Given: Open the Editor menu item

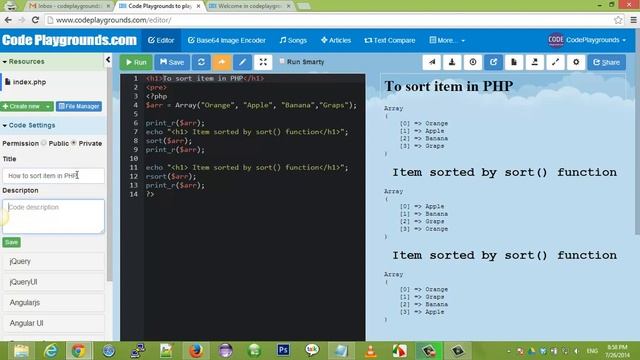Looking at the screenshot, I should (x=161, y=40).
